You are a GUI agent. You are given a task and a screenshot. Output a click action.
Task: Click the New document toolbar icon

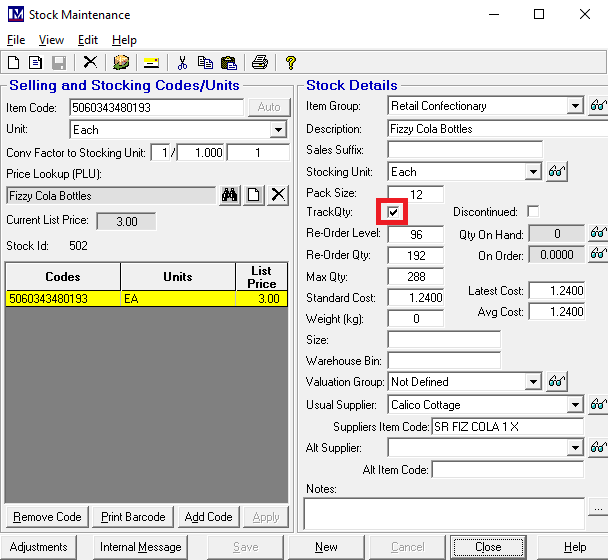14,62
